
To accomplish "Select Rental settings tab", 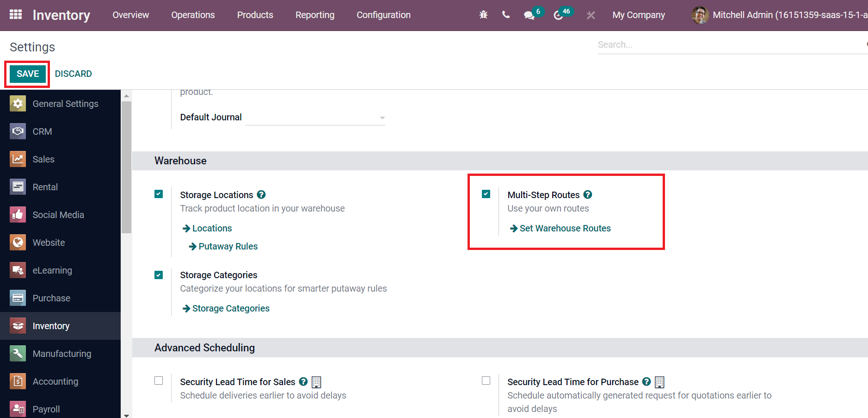I will point(60,187).
